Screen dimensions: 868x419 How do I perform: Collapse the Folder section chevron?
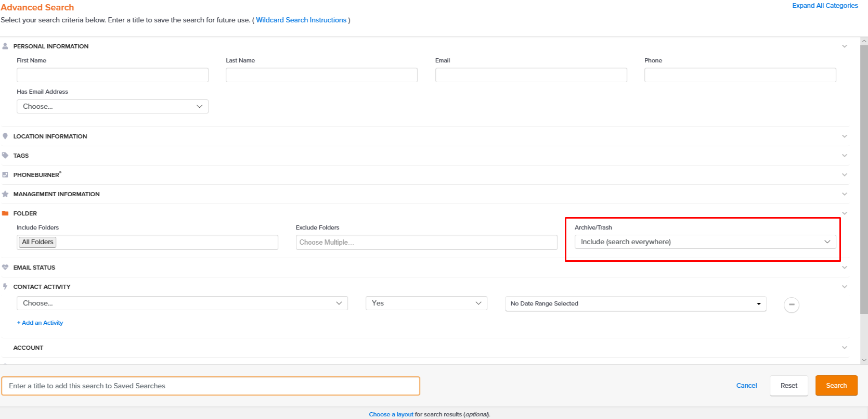pos(845,213)
